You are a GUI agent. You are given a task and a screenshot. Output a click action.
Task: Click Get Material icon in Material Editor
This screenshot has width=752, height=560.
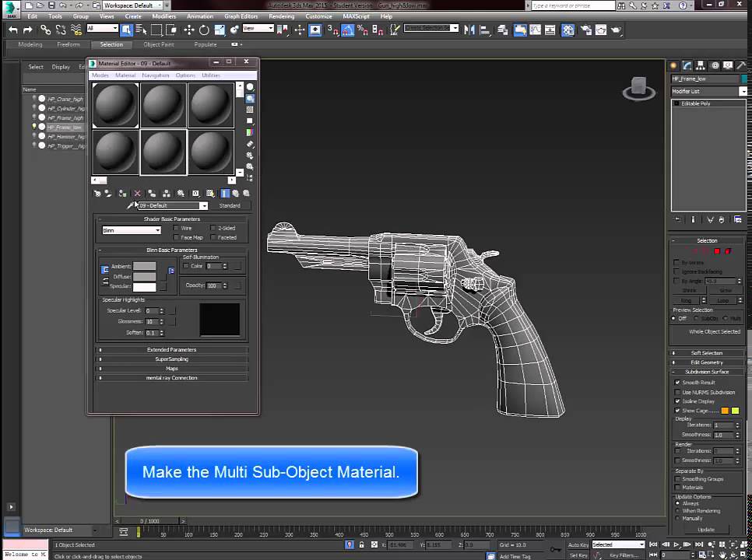pyautogui.click(x=97, y=193)
